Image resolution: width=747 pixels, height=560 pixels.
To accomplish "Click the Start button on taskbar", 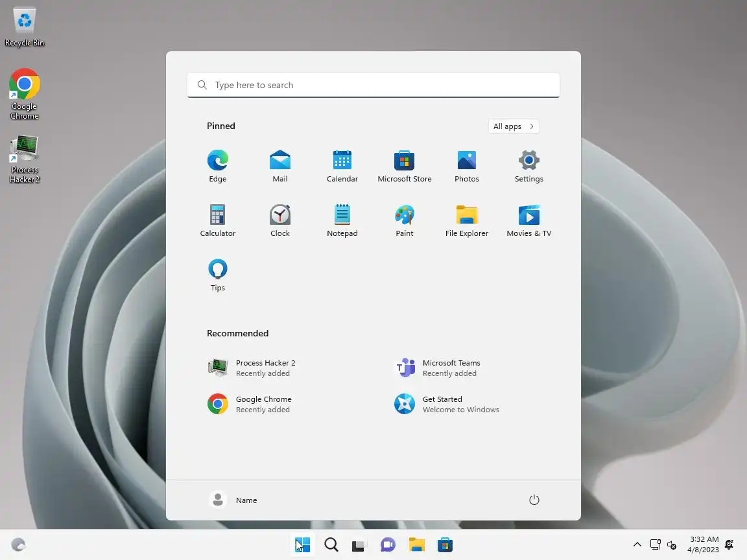I will (303, 544).
